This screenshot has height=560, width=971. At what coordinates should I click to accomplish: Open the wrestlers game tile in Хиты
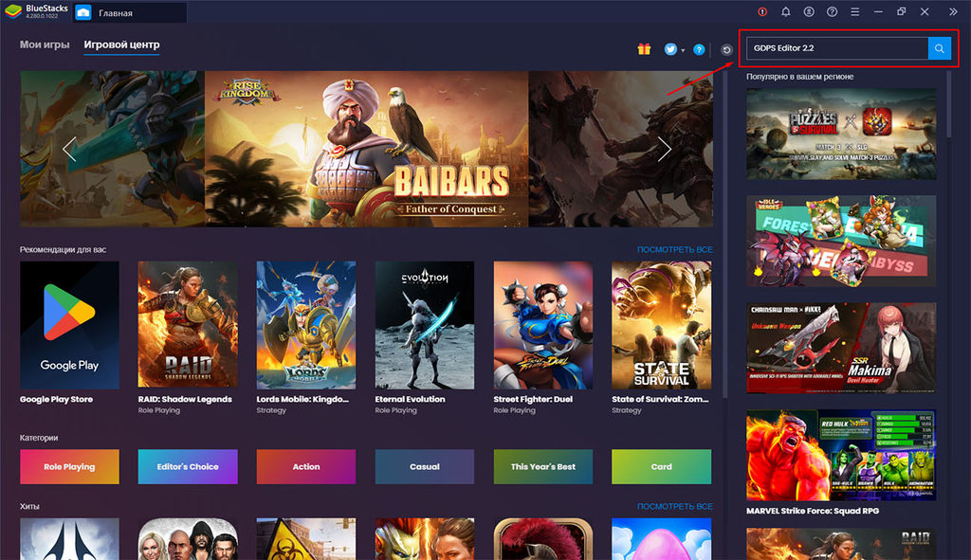click(x=188, y=539)
